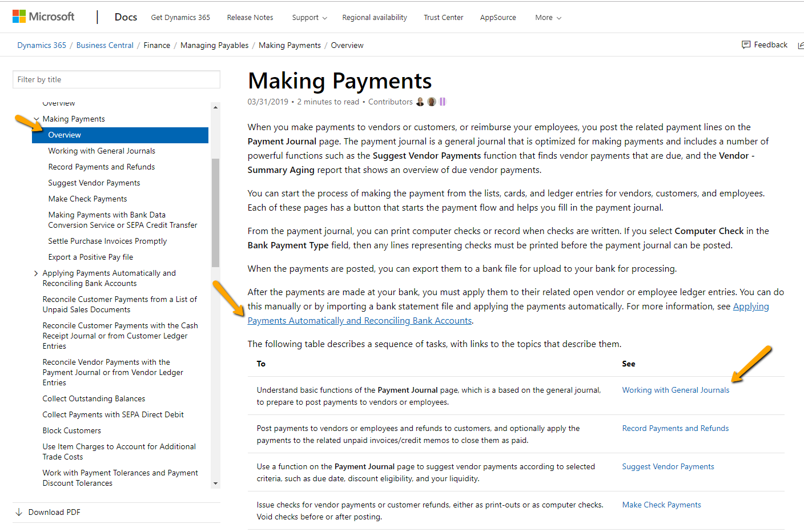Image resolution: width=804 pixels, height=532 pixels.
Task: Expand Applying Payments Automatically node
Action: coord(37,273)
